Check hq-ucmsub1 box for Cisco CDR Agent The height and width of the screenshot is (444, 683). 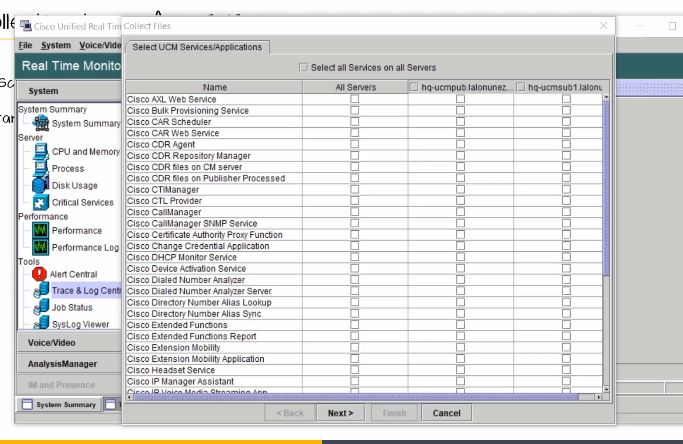tap(566, 144)
